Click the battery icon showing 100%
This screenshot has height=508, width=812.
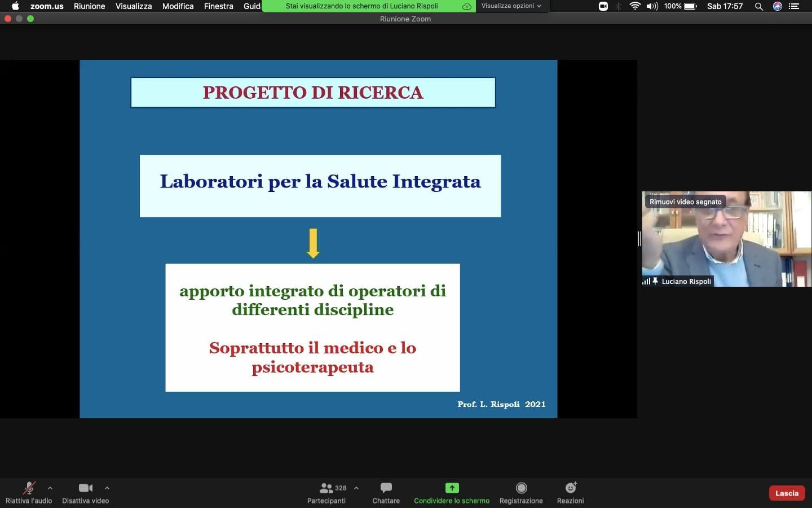[x=690, y=6]
